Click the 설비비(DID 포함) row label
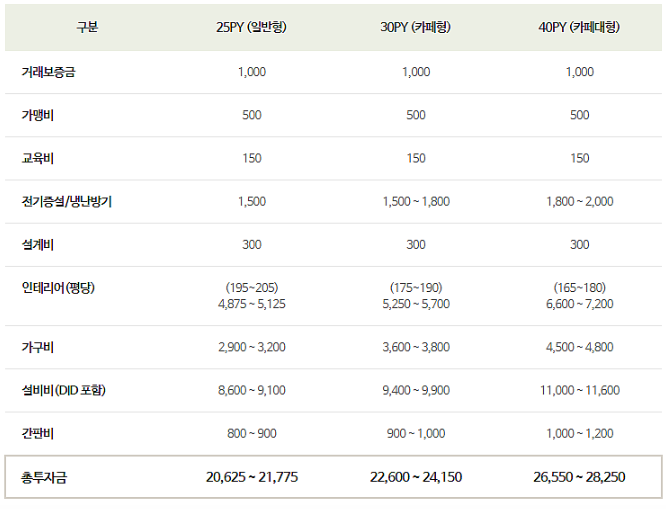666x513 pixels. (64, 390)
